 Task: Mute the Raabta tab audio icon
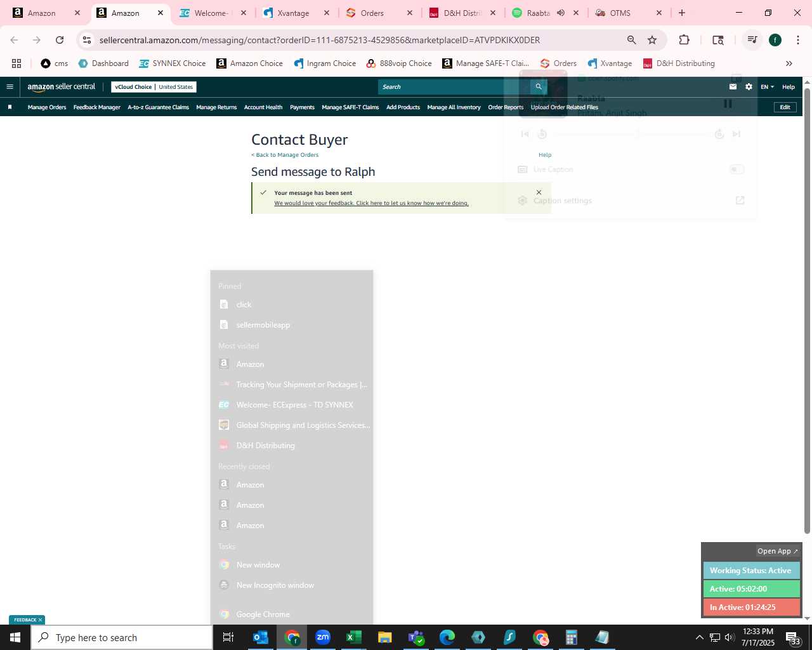coord(561,13)
